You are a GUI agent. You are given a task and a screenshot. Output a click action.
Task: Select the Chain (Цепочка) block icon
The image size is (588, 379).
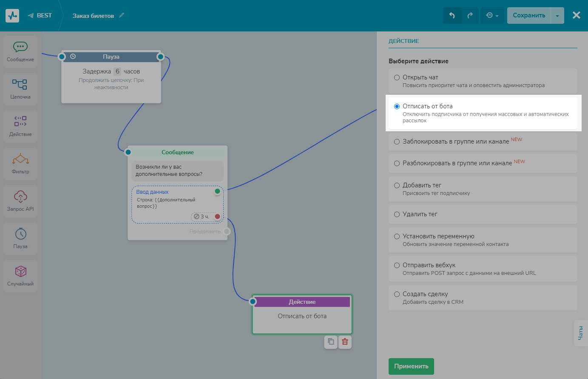(x=20, y=89)
